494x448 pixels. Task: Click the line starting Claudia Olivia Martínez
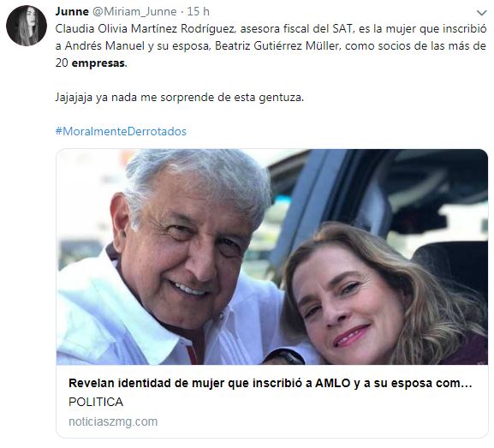coord(271,28)
